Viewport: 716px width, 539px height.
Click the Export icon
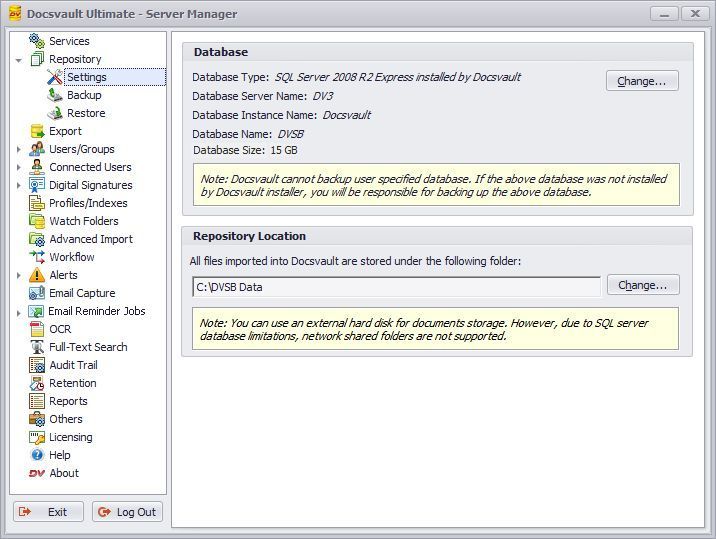[37, 131]
